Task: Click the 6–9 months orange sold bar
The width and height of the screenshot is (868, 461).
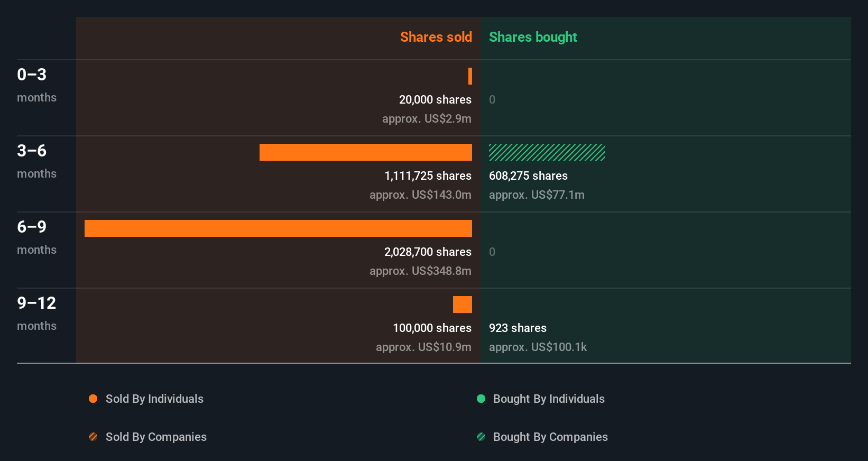Action: [x=278, y=228]
